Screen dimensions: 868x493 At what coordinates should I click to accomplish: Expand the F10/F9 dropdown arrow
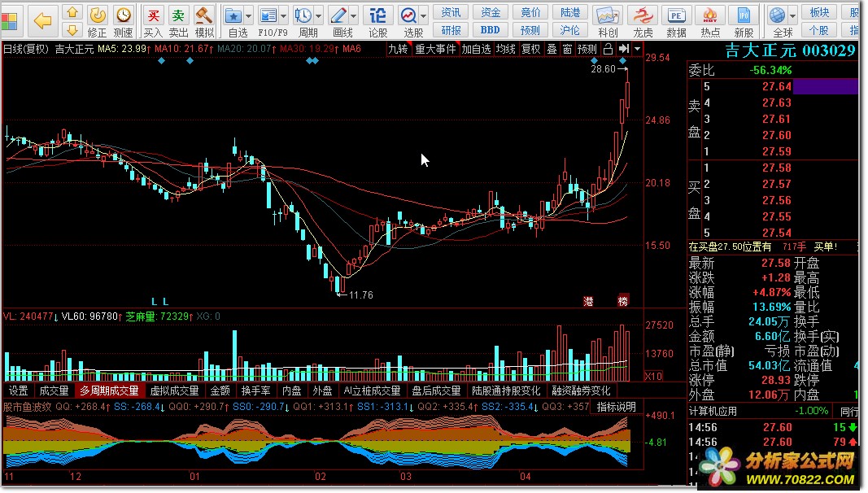point(283,16)
